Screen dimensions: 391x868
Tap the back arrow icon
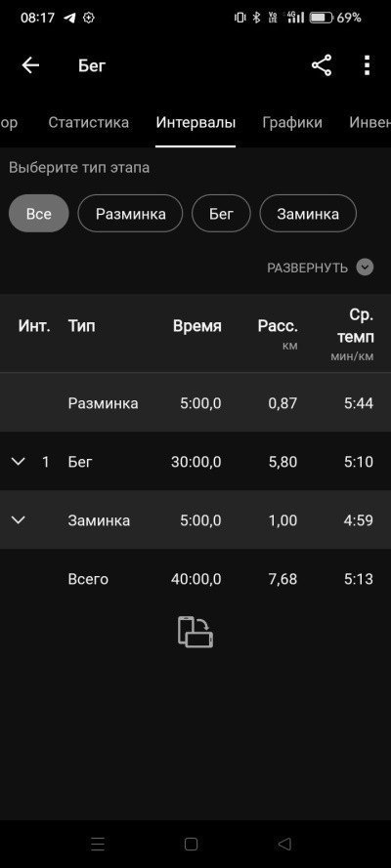(x=30, y=65)
